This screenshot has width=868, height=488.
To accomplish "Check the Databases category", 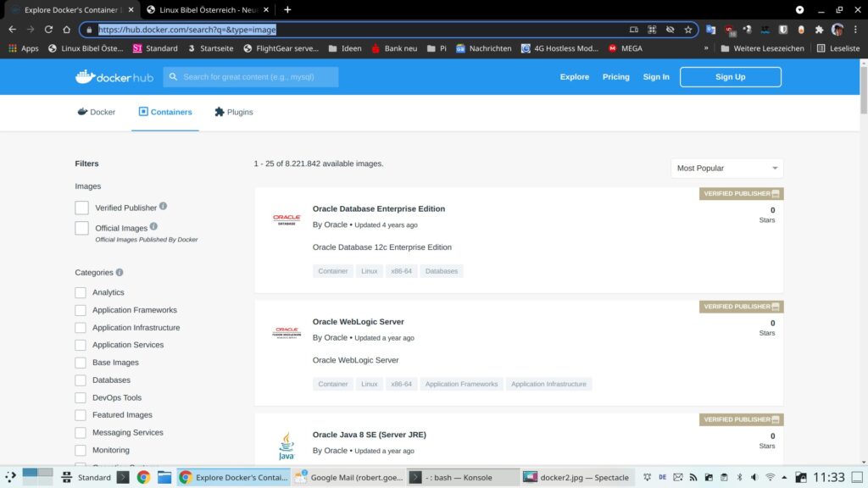I will pyautogui.click(x=81, y=380).
